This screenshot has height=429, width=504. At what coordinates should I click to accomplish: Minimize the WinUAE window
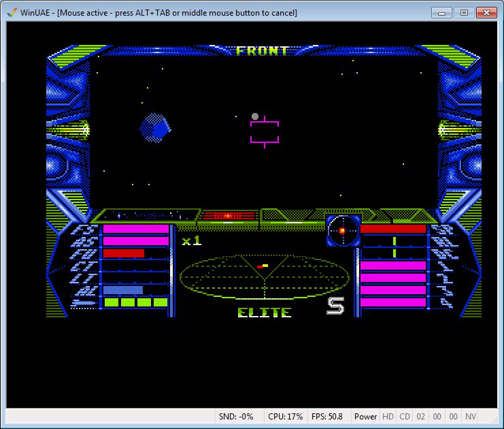tap(441, 13)
